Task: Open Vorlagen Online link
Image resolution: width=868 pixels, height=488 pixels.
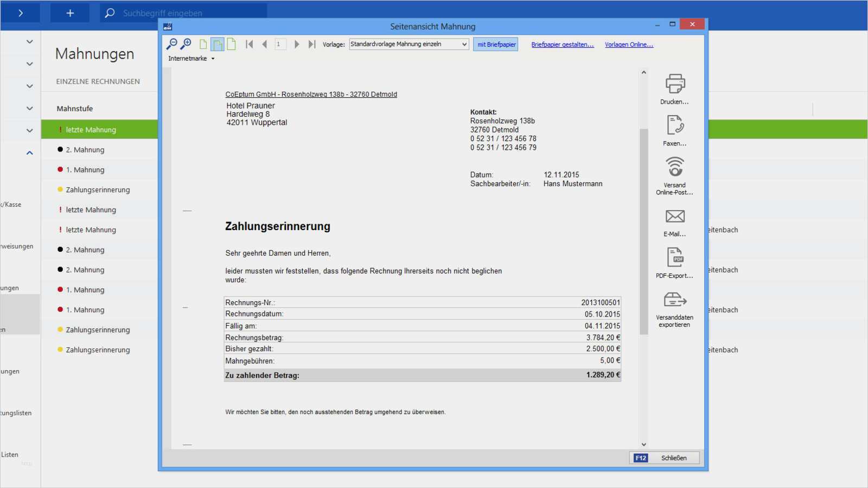Action: (x=629, y=45)
